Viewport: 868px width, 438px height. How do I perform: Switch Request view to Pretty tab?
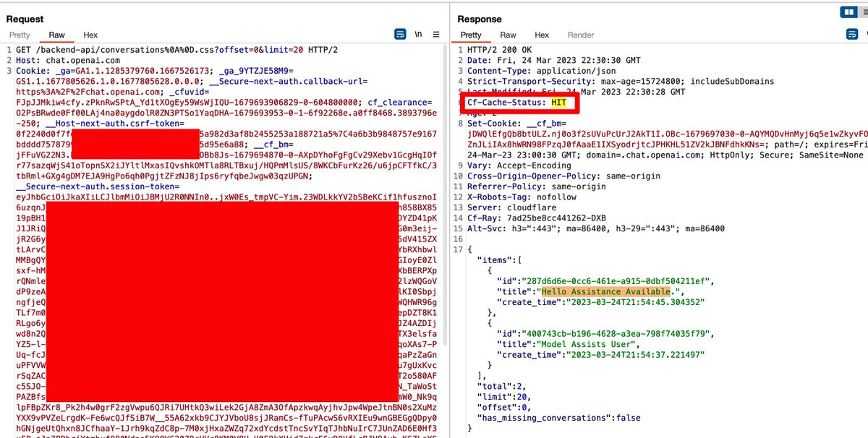click(20, 35)
